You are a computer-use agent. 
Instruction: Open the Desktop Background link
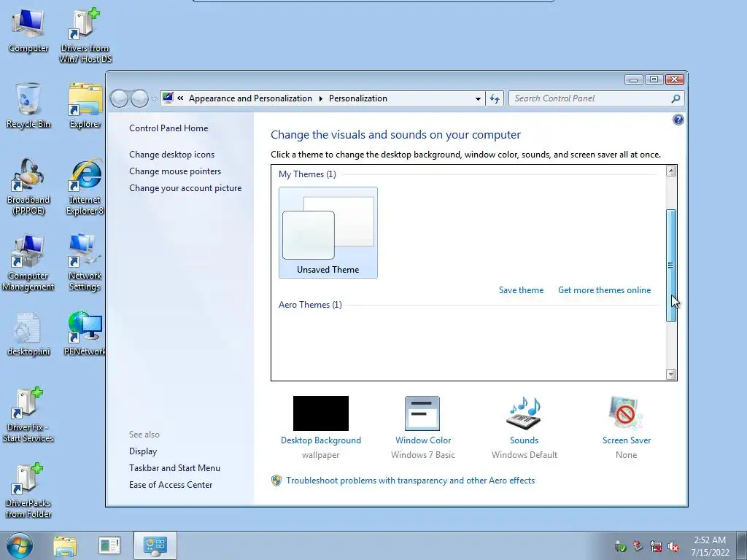(x=321, y=440)
